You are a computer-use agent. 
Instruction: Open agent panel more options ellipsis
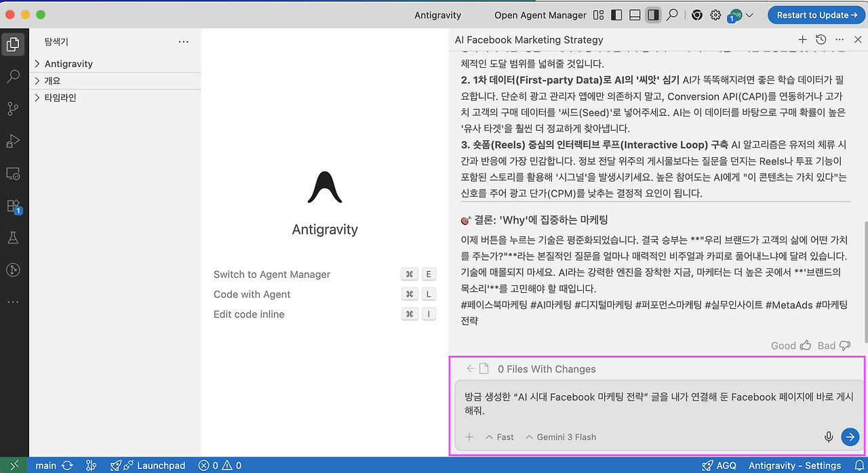tap(840, 40)
